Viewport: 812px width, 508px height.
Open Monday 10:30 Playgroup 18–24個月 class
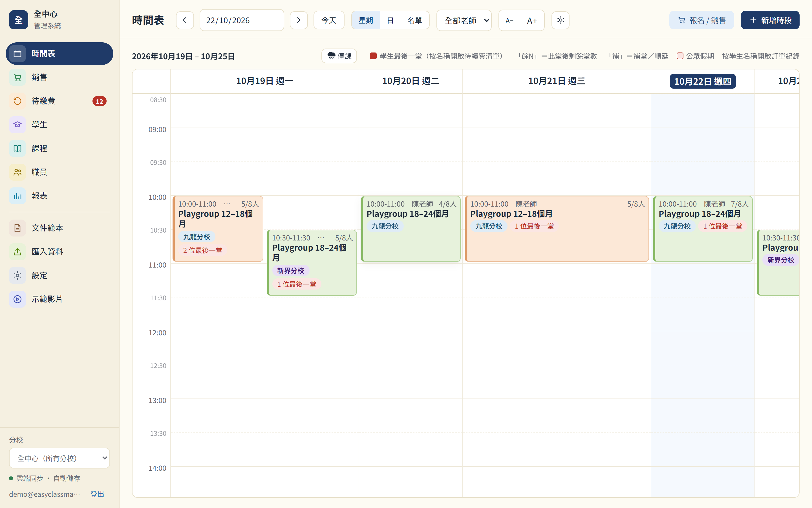(x=312, y=263)
